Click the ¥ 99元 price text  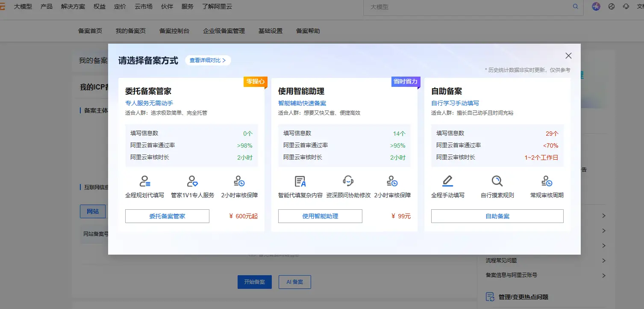pos(401,216)
